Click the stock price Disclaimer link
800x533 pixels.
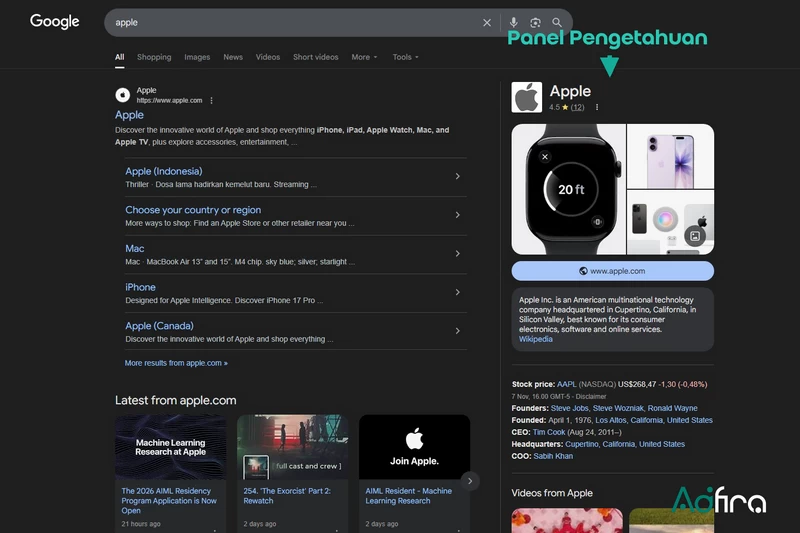[591, 396]
